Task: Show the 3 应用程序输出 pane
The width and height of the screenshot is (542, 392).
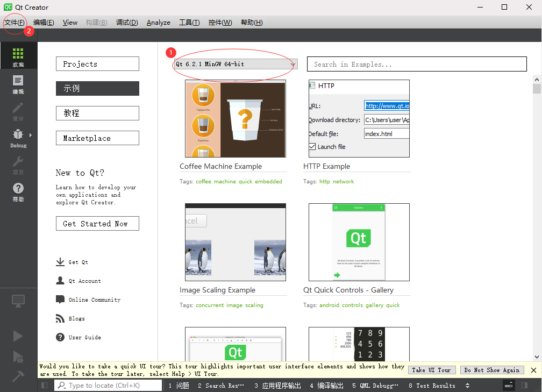Action: (x=277, y=386)
